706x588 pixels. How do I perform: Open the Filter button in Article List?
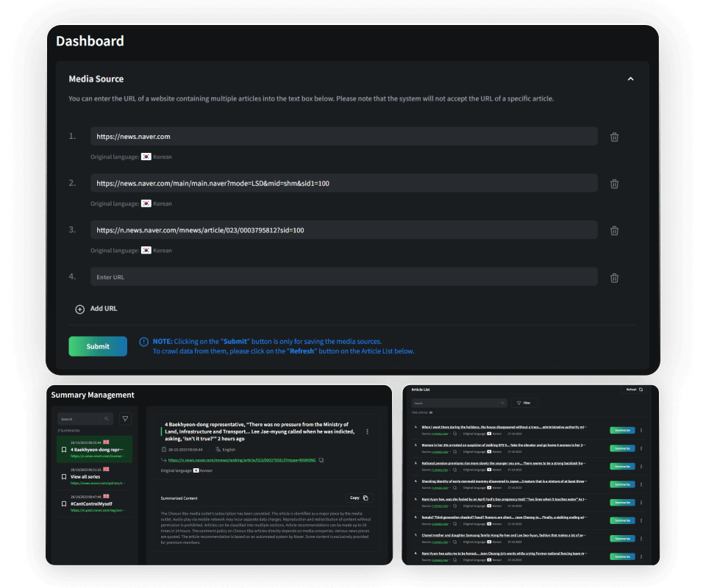coord(524,403)
